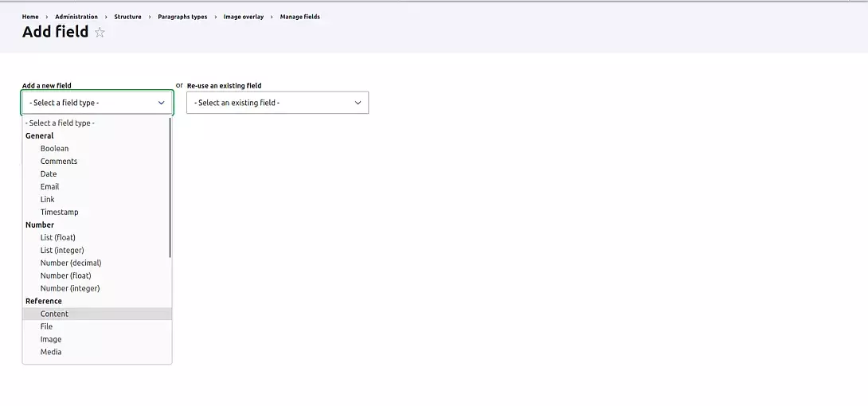Screen dimensions: 868x406
Task: Choose Number (integer) from the list
Action: [70, 289]
